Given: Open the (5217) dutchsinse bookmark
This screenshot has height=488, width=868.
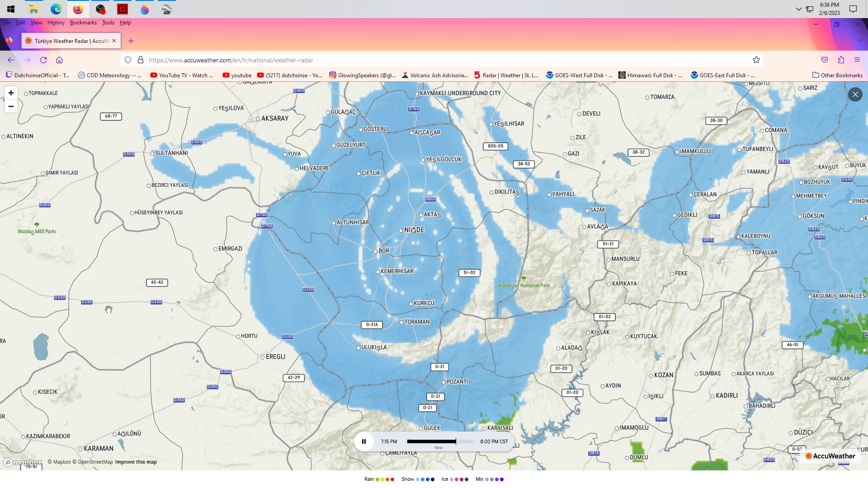Looking at the screenshot, I should (x=289, y=75).
